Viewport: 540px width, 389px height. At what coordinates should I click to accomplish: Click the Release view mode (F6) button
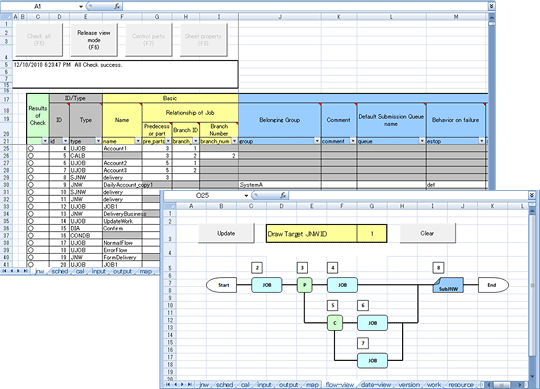click(x=94, y=40)
